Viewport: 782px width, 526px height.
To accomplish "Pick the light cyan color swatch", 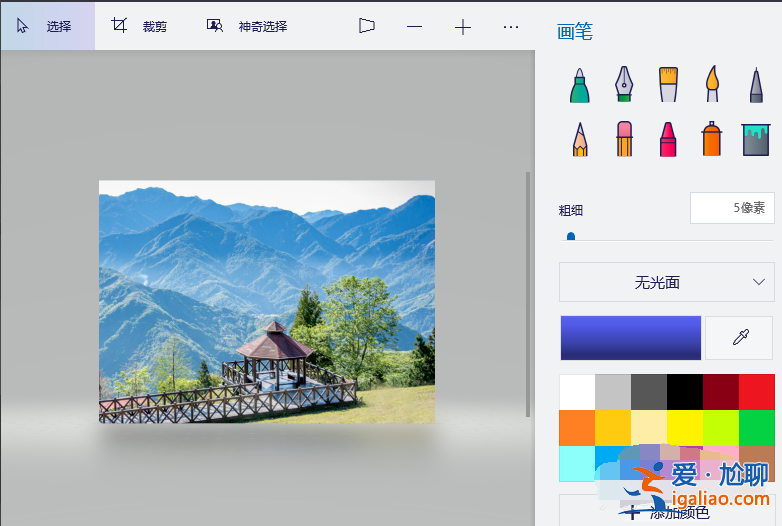I will (577, 464).
